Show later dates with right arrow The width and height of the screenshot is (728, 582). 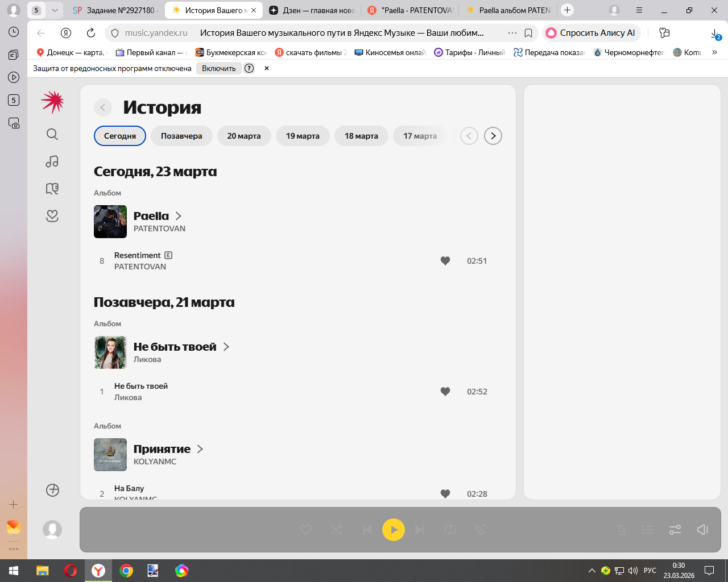pyautogui.click(x=493, y=136)
